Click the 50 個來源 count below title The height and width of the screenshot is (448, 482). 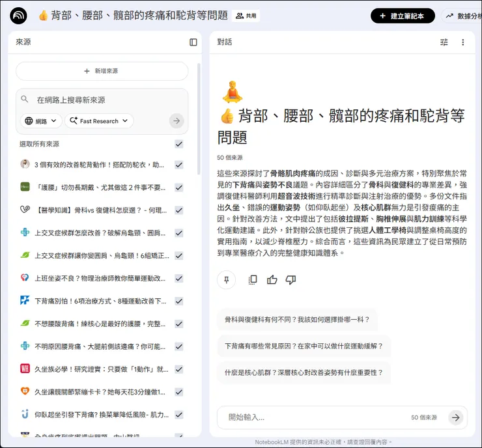click(x=230, y=158)
